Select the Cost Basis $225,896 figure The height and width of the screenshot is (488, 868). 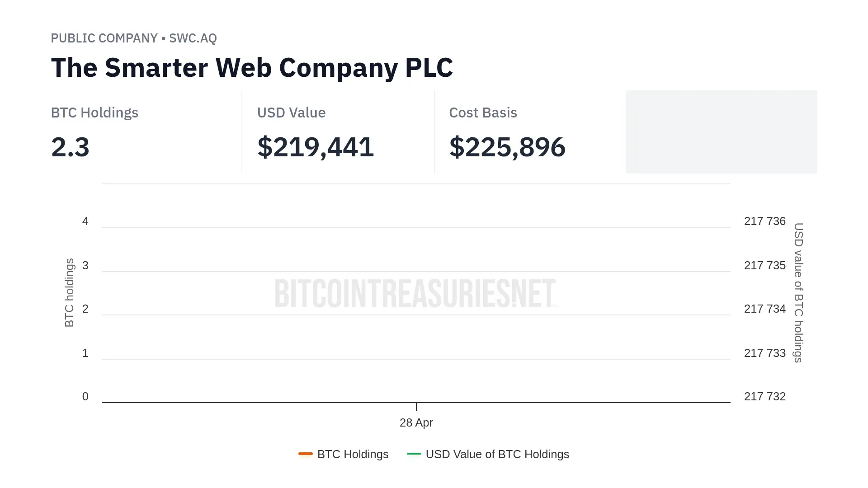pos(507,147)
